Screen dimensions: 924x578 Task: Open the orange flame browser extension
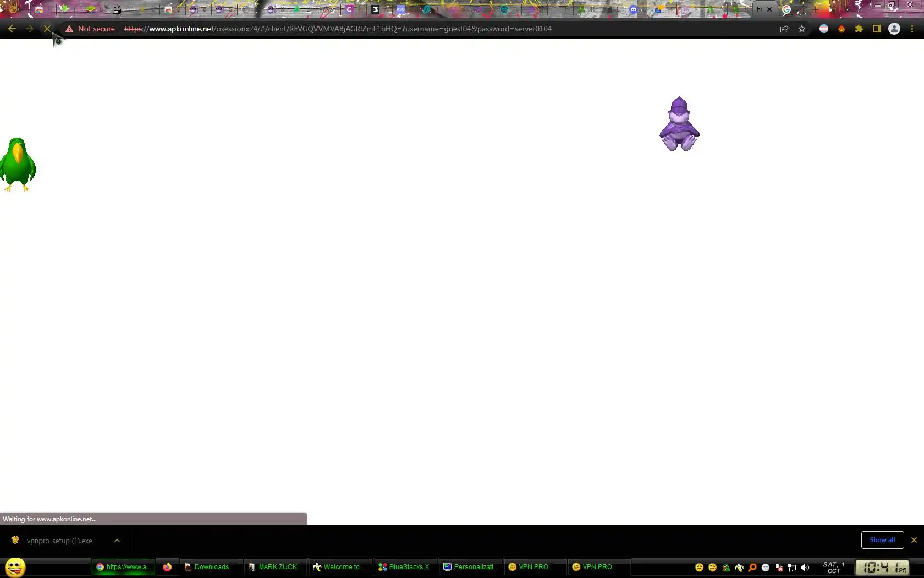pos(842,29)
